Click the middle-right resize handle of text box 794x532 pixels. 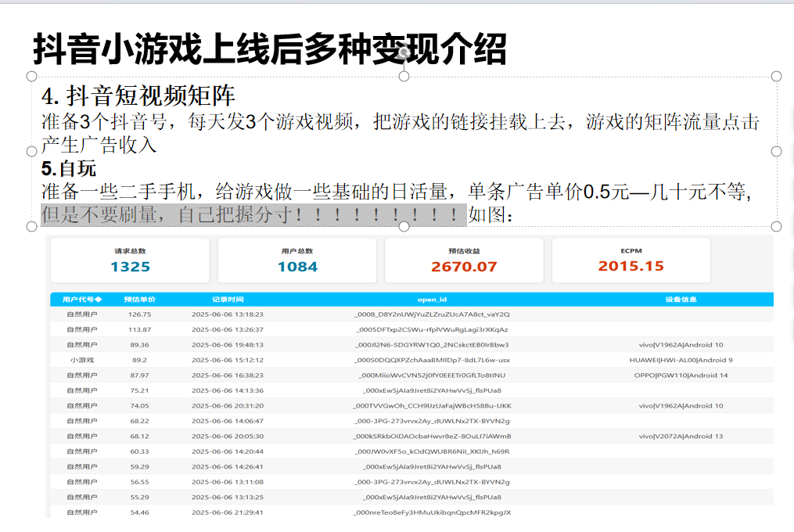776,151
